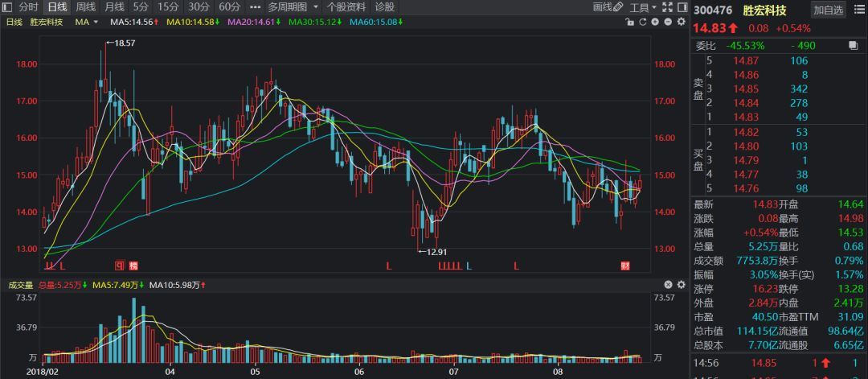Image resolution: width=868 pixels, height=379 pixels.
Task: Open 多周期图 multi-period view
Action: (x=287, y=7)
